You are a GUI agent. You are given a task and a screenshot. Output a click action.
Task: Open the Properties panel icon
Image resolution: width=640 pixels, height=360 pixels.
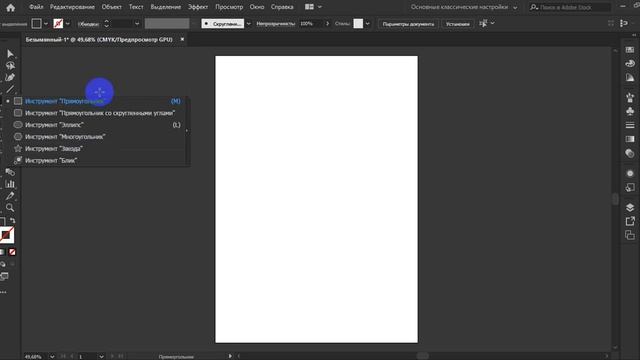click(x=630, y=50)
